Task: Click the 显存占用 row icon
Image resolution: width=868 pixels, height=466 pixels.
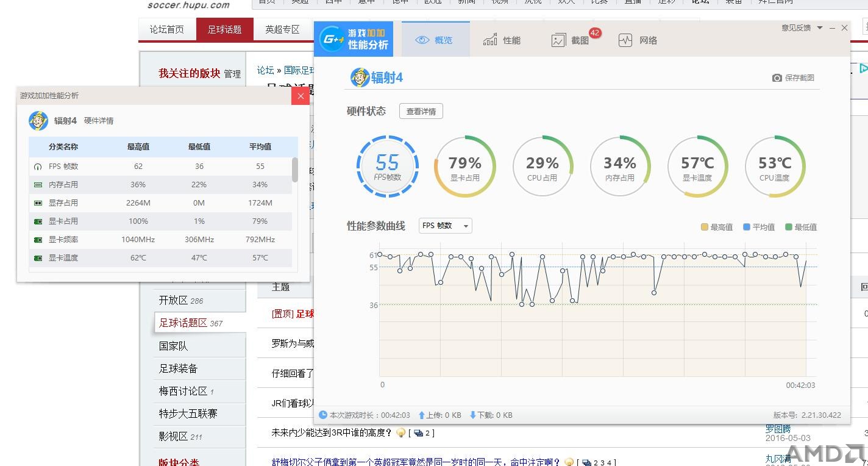Action: click(x=38, y=203)
